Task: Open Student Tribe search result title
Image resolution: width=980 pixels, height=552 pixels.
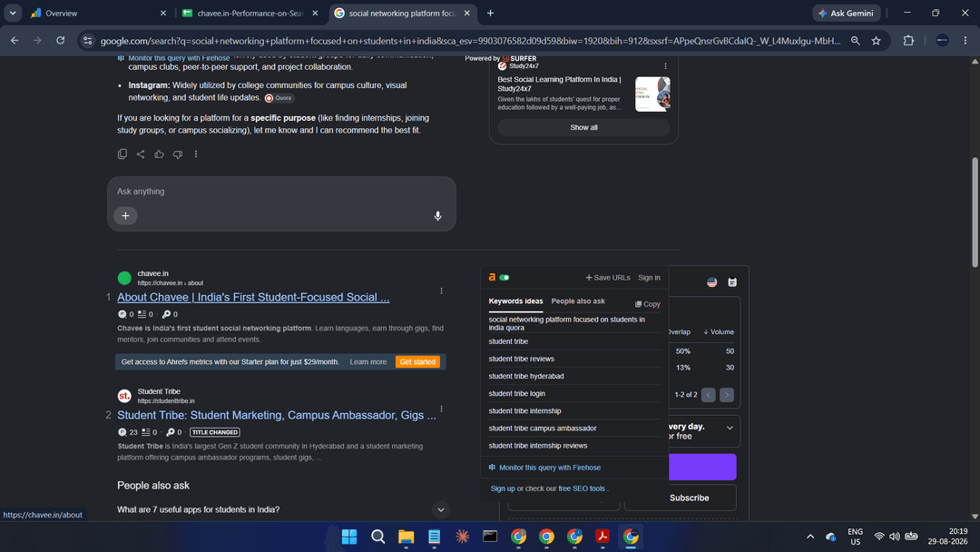Action: 276,415
